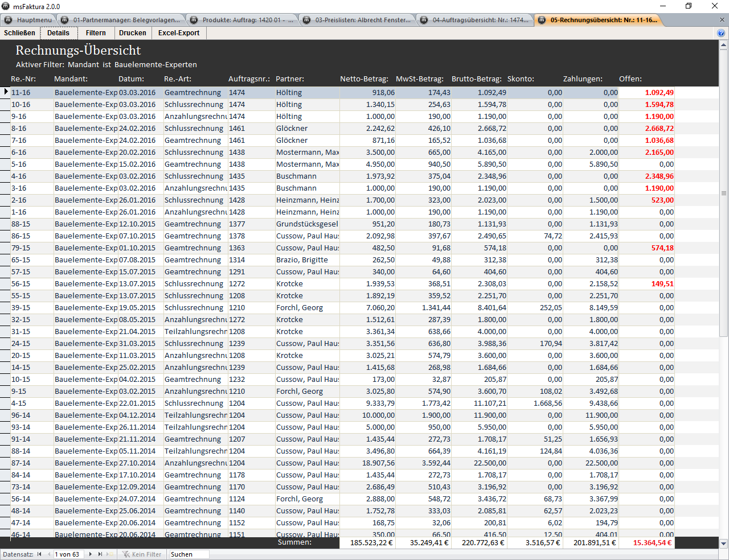Open the Filtern command
The width and height of the screenshot is (729, 560).
(x=96, y=33)
